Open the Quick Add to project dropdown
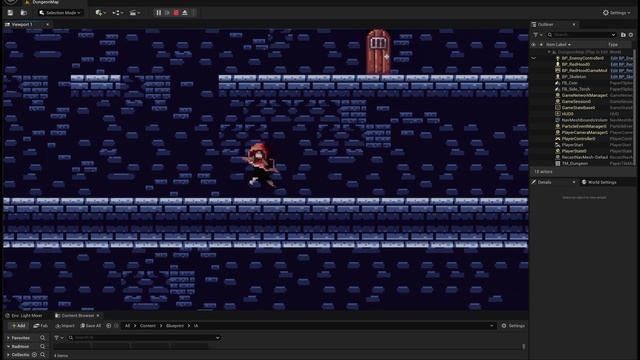Viewport: 640px width, 360px height. click(100, 13)
